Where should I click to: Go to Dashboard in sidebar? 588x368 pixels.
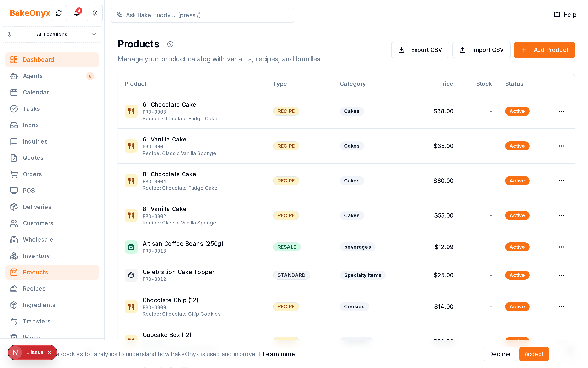click(x=52, y=60)
